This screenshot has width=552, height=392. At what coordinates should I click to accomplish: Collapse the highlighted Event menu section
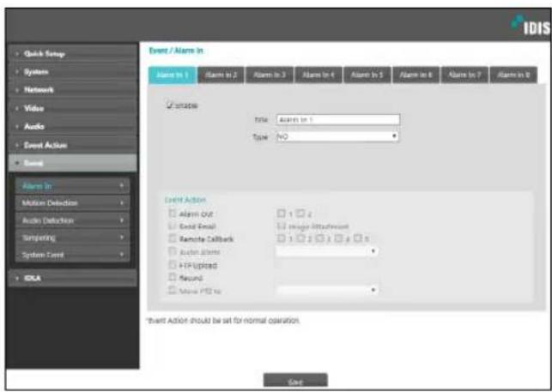pos(72,163)
